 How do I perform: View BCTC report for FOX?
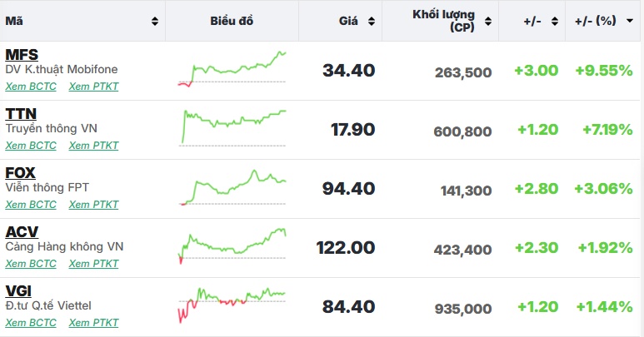tap(31, 205)
